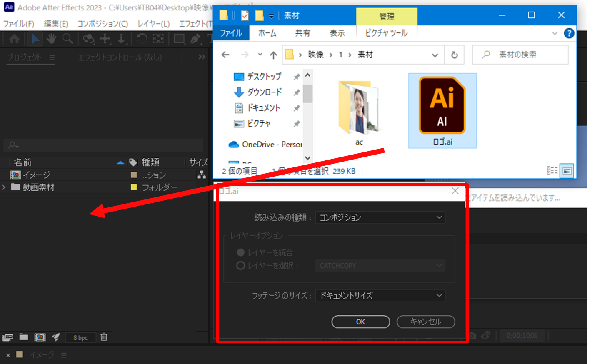Open flowchart icon in the イメージ row

pyautogui.click(x=202, y=175)
